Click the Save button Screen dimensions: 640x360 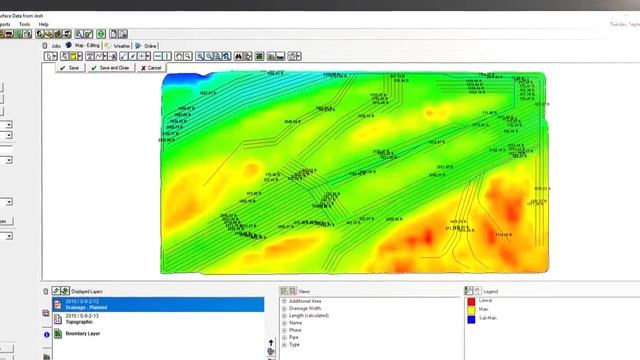tap(70, 68)
